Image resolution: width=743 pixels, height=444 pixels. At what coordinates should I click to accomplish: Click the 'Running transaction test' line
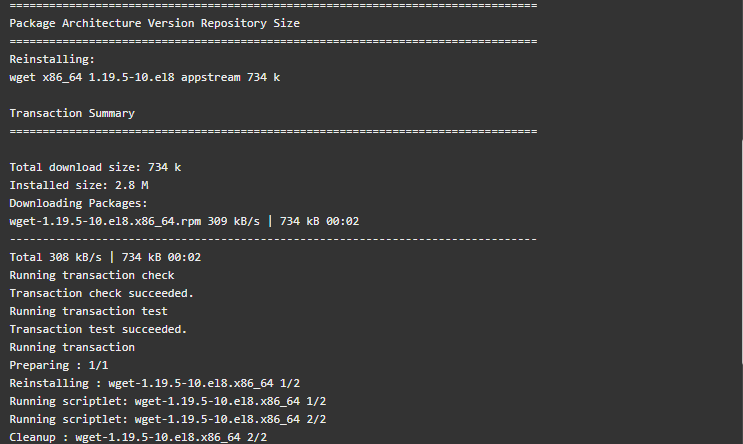[x=89, y=311]
